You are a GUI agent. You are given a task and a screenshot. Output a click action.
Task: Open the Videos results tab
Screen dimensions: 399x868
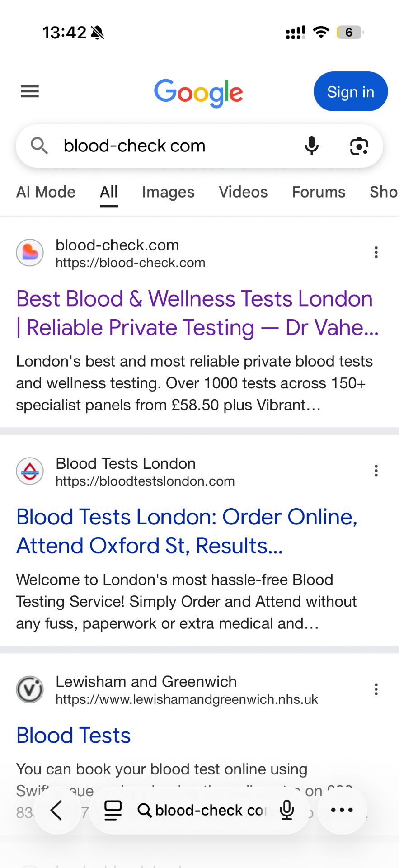click(x=243, y=192)
